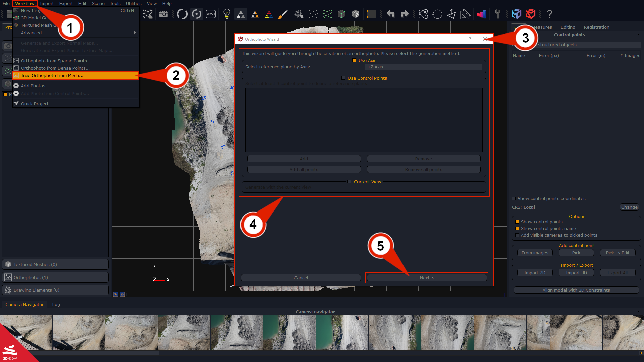Switch to the Registration tab
This screenshot has height=362, width=644.
(x=596, y=27)
